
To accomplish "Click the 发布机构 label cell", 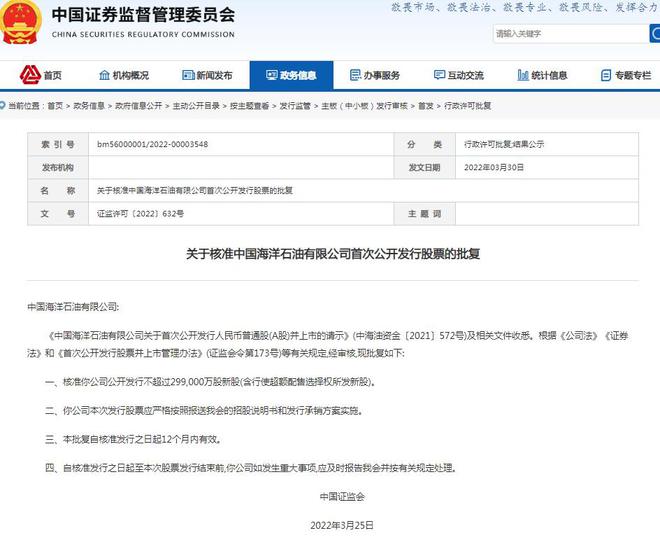I will (58, 167).
